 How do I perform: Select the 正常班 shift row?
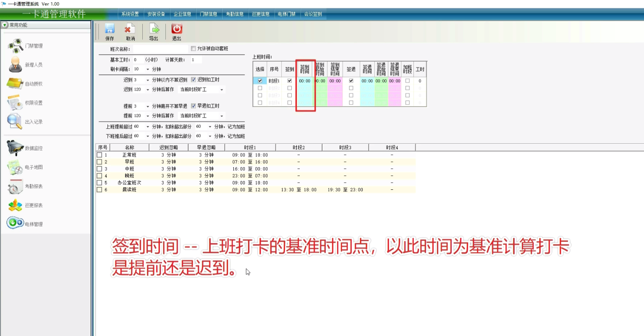click(129, 155)
